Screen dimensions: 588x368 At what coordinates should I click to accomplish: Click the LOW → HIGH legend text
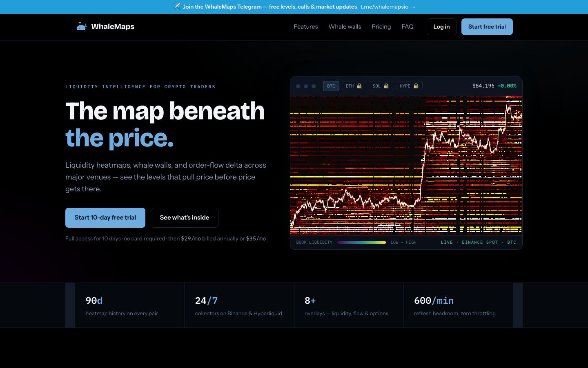tap(403, 242)
